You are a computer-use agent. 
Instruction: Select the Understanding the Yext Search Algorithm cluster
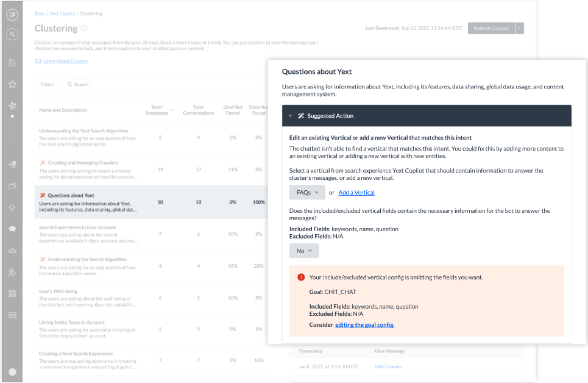pos(151,137)
